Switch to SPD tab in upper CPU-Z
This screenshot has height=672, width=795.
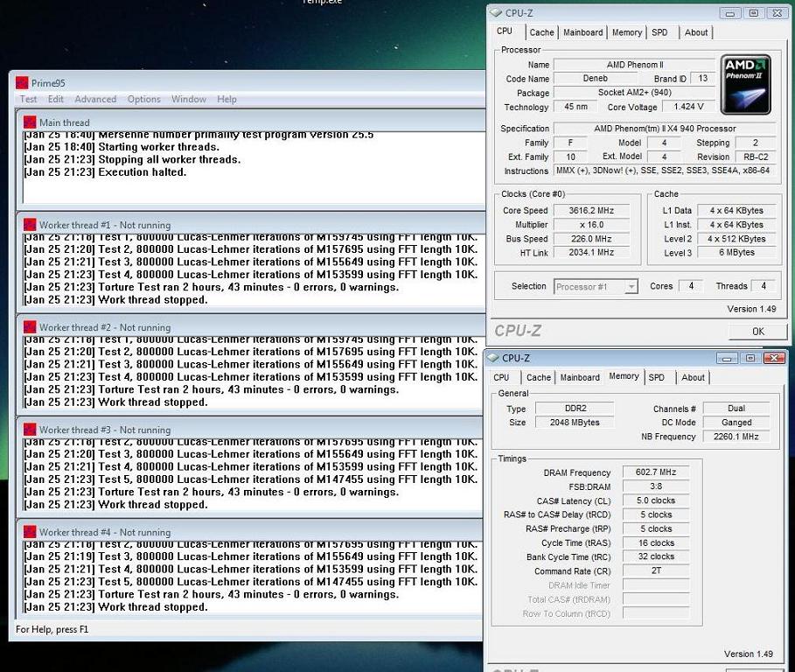[x=659, y=32]
